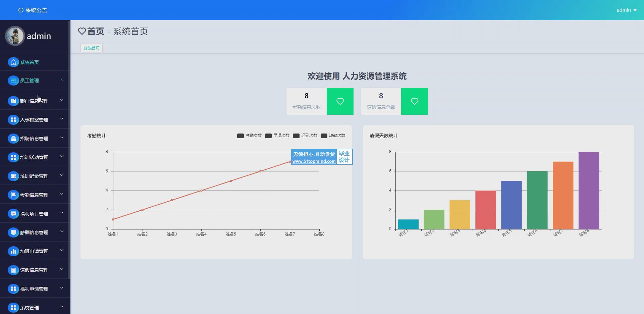The width and height of the screenshot is (644, 314).
Task: Toggle 考勤次数 legend series
Action: [249, 136]
